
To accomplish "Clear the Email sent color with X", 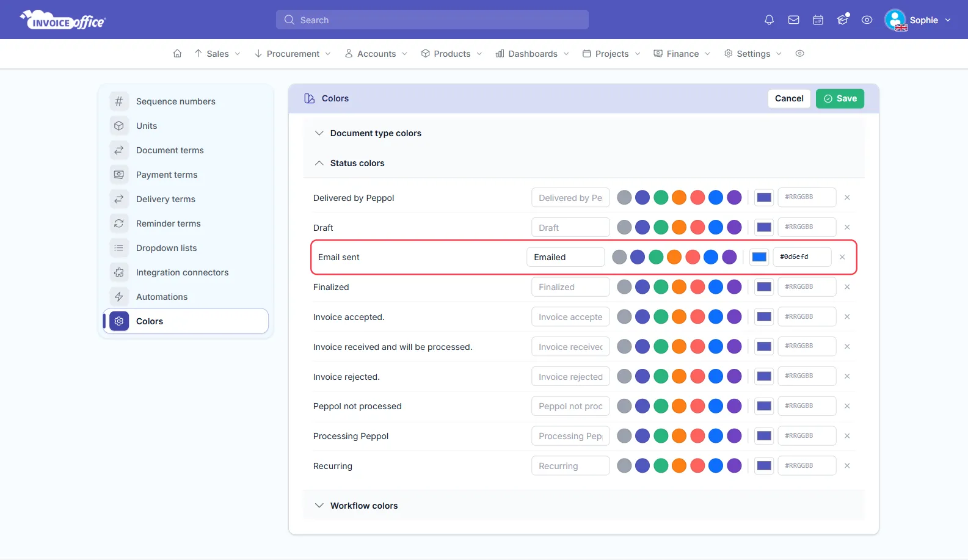I will coord(842,257).
